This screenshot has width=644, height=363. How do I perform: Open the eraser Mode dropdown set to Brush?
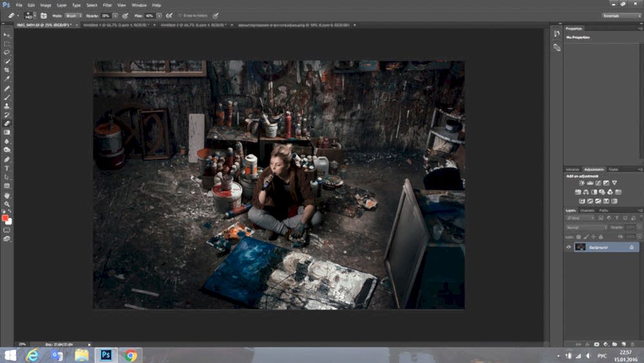73,15
